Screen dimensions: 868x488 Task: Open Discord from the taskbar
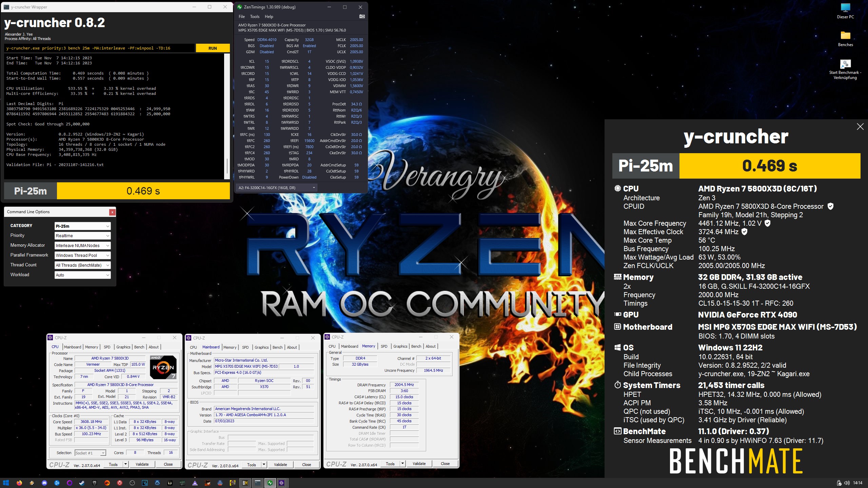point(44,483)
